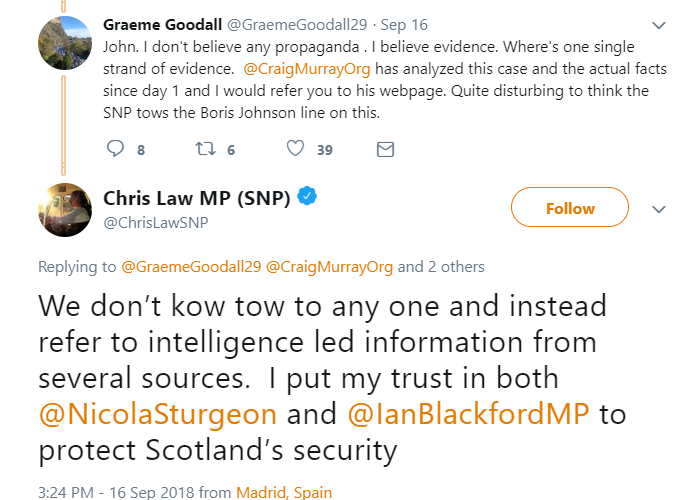Retweet Graeme Goodall's tweet
The image size is (699, 500).
tap(204, 149)
